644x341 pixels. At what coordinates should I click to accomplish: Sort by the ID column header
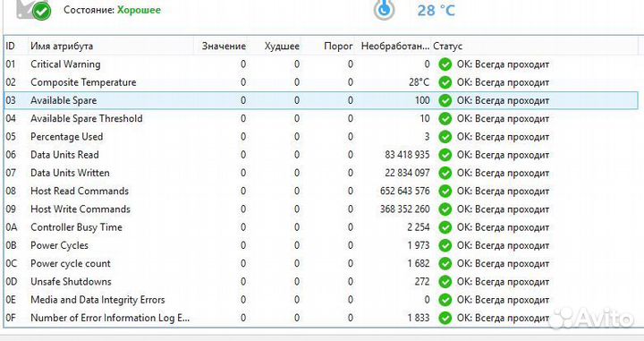pos(10,46)
